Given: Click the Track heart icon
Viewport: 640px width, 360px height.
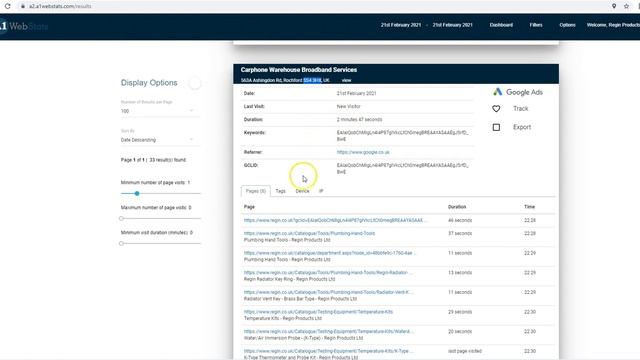Looking at the screenshot, I should (496, 109).
